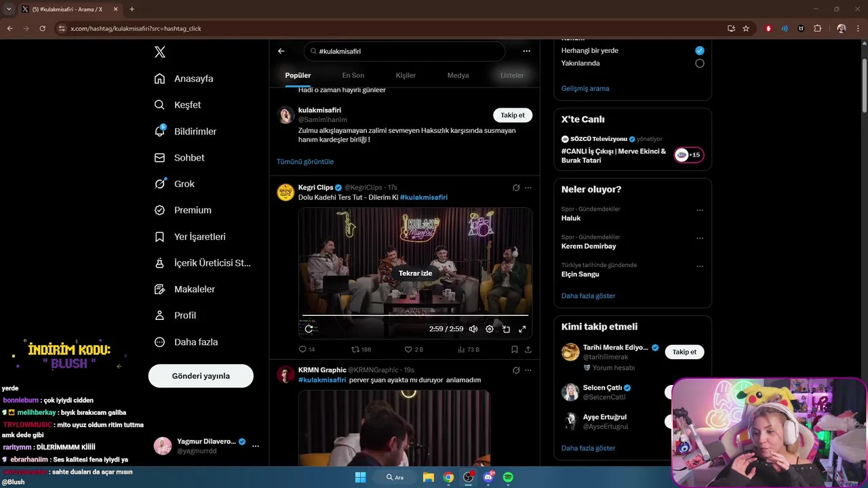The width and height of the screenshot is (868, 488).
Task: Share the Kegri Clips post
Action: point(528,350)
